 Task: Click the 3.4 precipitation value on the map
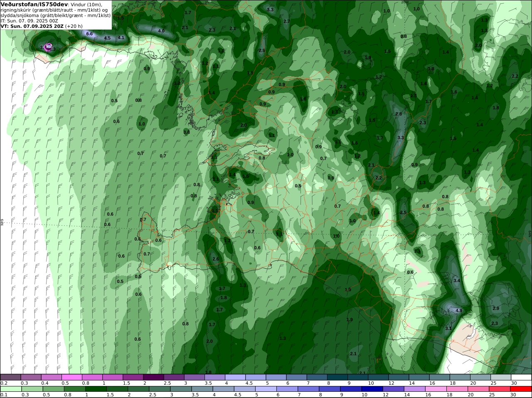click(457, 281)
